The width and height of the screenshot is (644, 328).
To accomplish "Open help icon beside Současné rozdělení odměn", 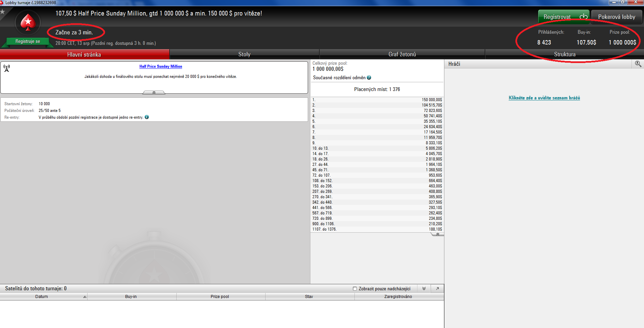I will (x=369, y=78).
